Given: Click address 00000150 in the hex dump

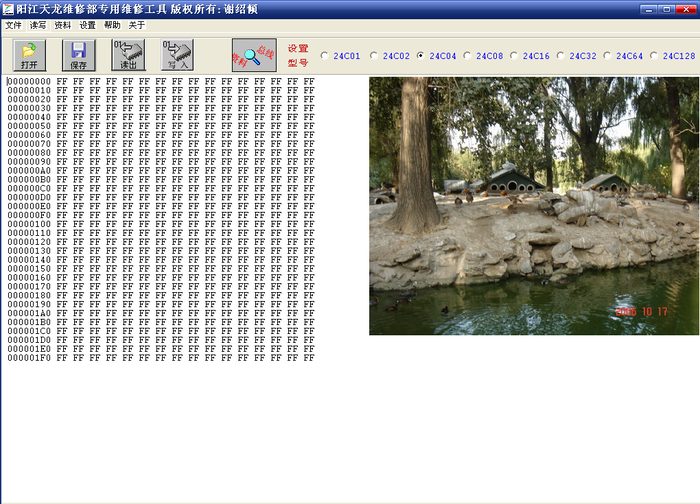Looking at the screenshot, I should (29, 269).
